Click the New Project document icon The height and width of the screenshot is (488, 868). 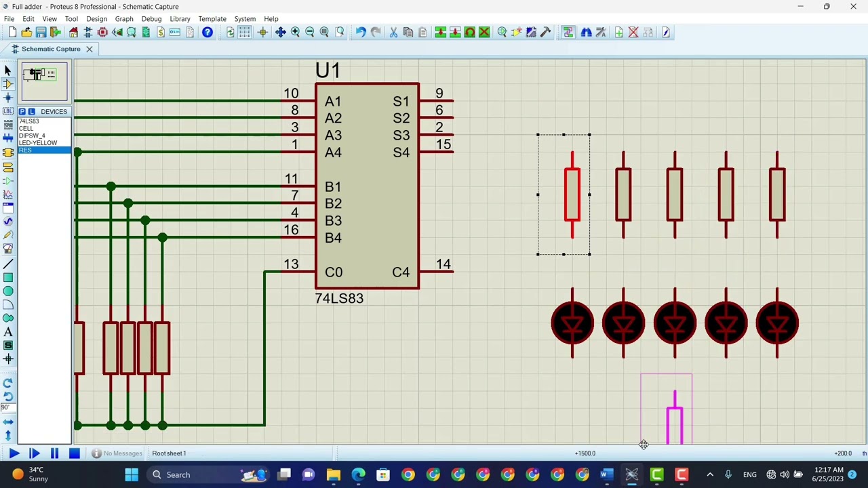pos(12,32)
